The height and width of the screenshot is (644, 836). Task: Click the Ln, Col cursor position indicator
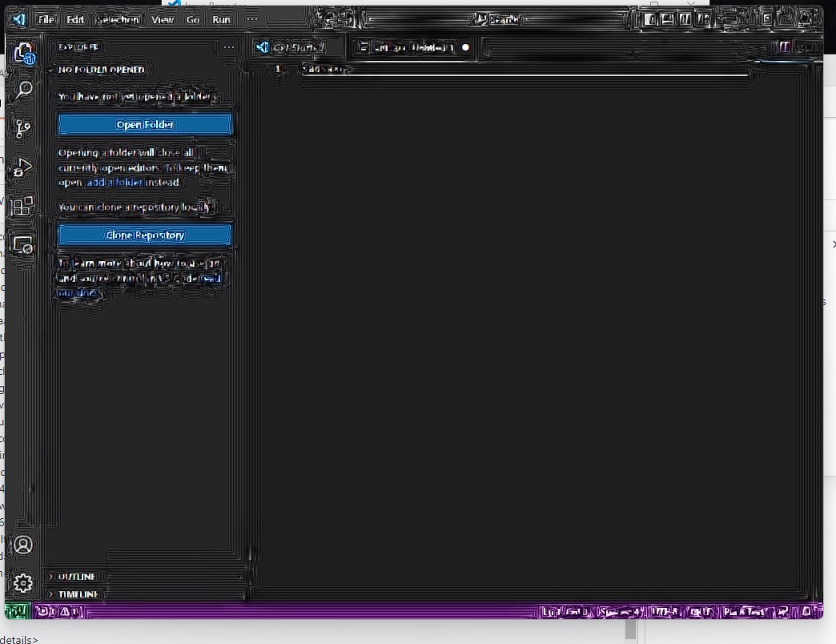click(565, 611)
